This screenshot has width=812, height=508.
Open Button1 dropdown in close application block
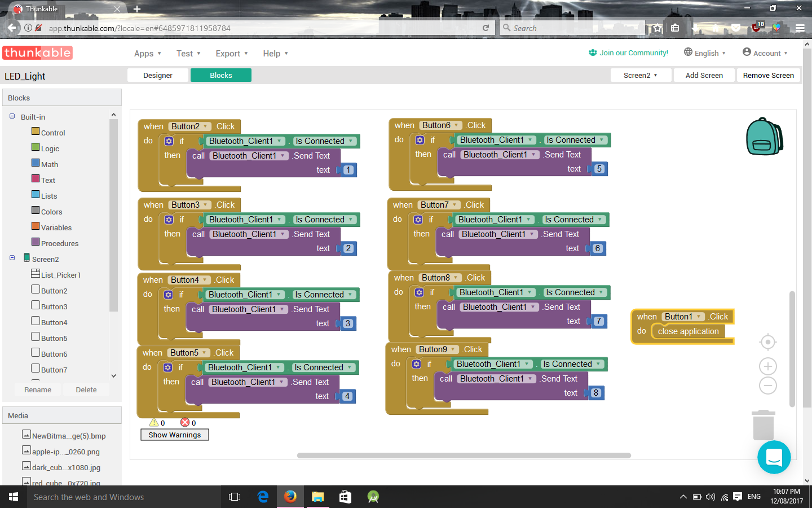pyautogui.click(x=683, y=317)
